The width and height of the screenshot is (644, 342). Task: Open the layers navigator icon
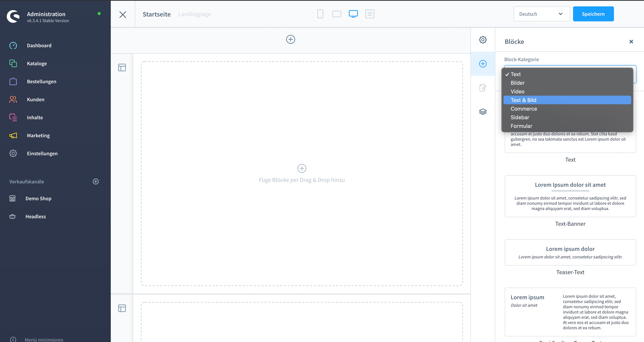click(x=483, y=112)
